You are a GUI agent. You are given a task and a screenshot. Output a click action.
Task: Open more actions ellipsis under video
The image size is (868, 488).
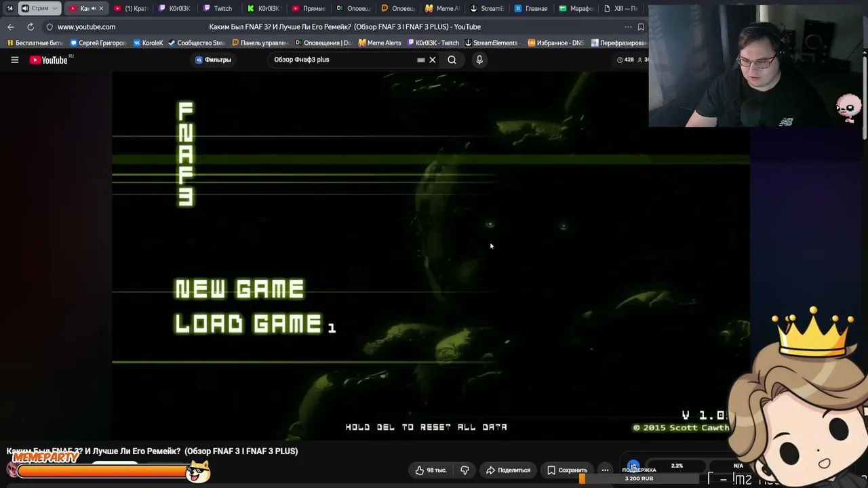coord(605,470)
